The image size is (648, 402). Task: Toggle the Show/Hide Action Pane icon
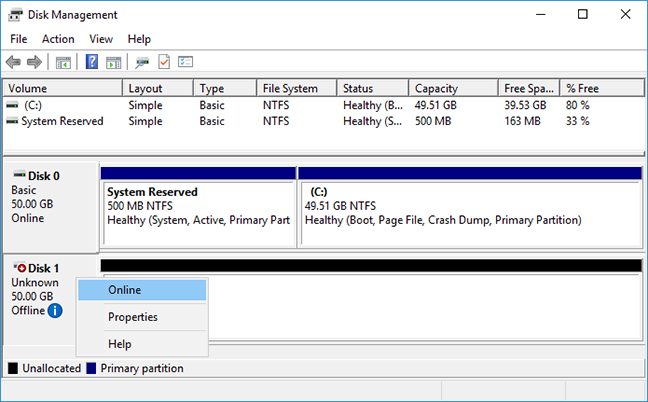[114, 62]
